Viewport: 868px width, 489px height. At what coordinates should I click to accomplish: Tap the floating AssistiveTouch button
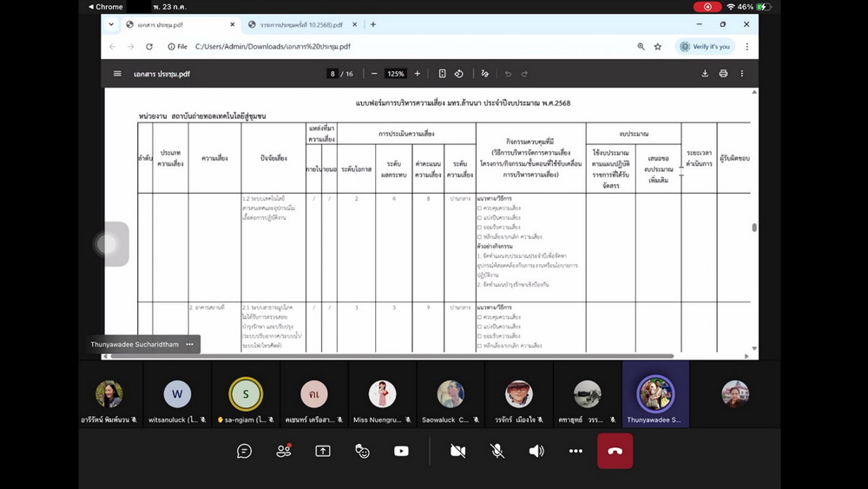click(108, 244)
